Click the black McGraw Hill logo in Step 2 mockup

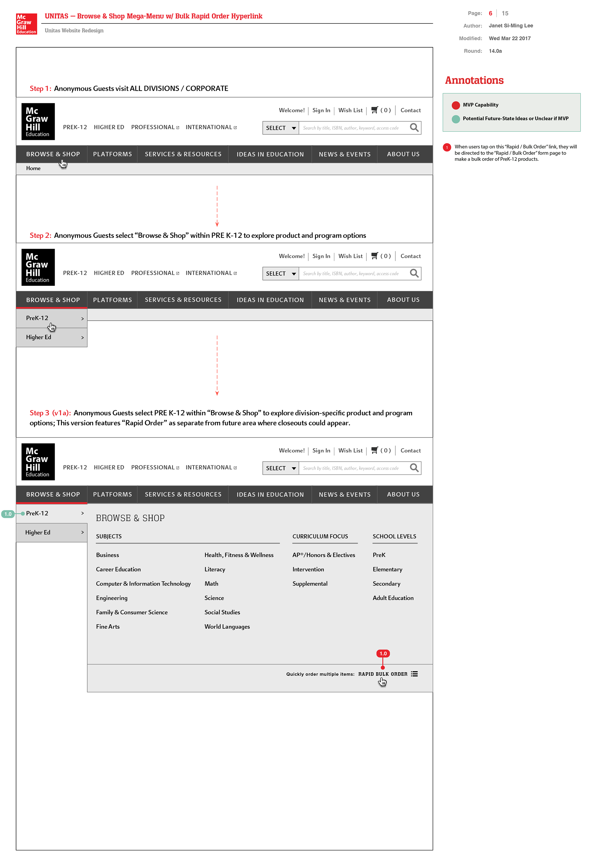[x=38, y=267]
